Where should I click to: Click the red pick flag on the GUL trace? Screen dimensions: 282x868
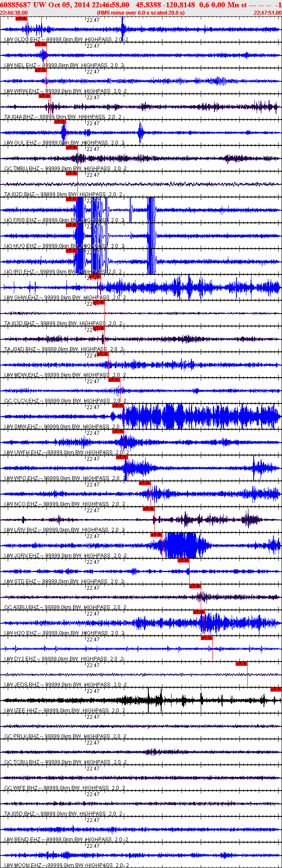pos(60,122)
